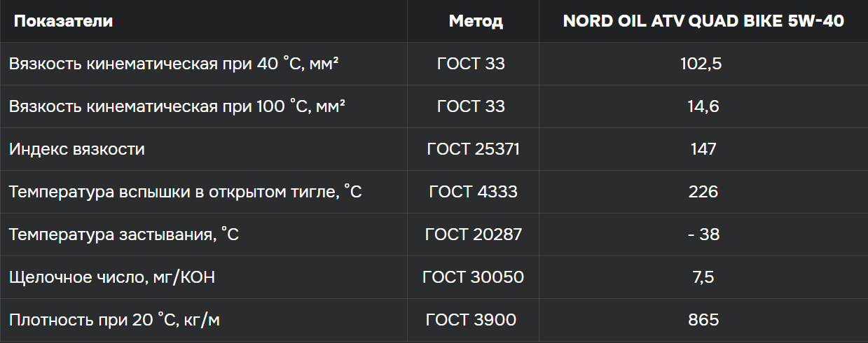Click the NORD OIL ATV QUAD BIKE 5W-40 header
This screenshot has width=868, height=343.
tap(703, 21)
